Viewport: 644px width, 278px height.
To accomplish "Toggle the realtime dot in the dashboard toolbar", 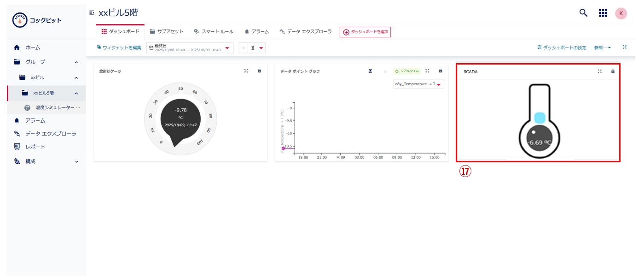I will click(243, 48).
